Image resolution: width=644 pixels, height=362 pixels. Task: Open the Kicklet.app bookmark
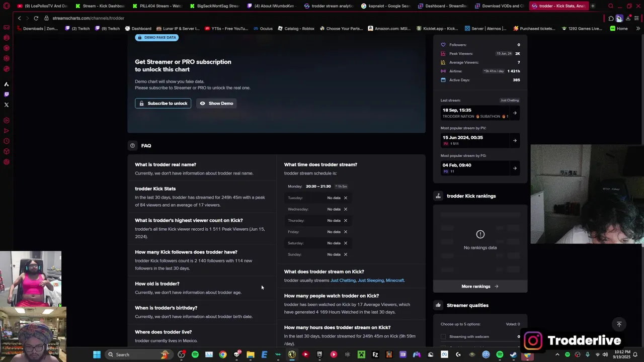tap(437, 29)
